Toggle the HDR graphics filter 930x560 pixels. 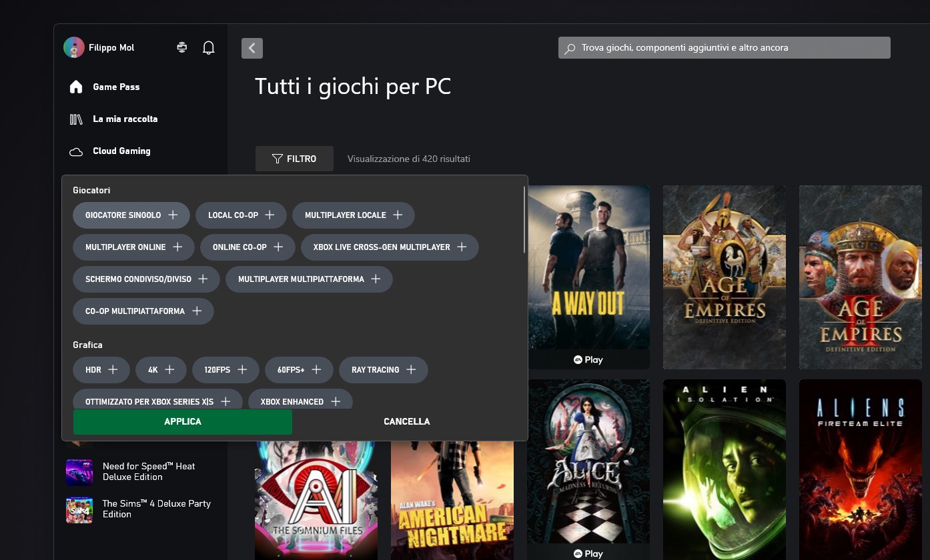tap(101, 370)
